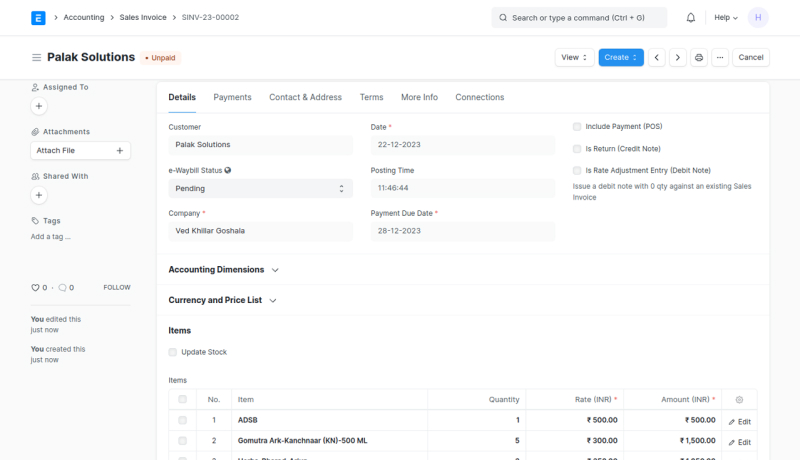
Task: Click the ADSB amount ₹ 500.00 cell
Action: (672, 420)
